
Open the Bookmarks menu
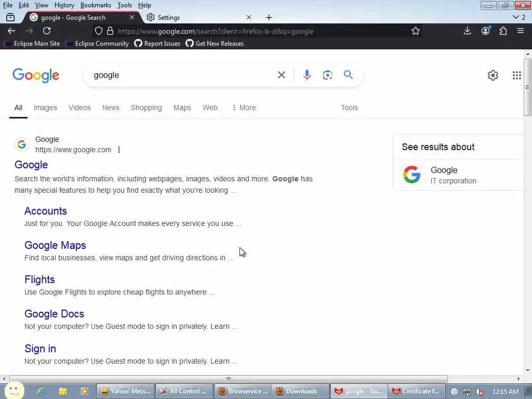96,5
